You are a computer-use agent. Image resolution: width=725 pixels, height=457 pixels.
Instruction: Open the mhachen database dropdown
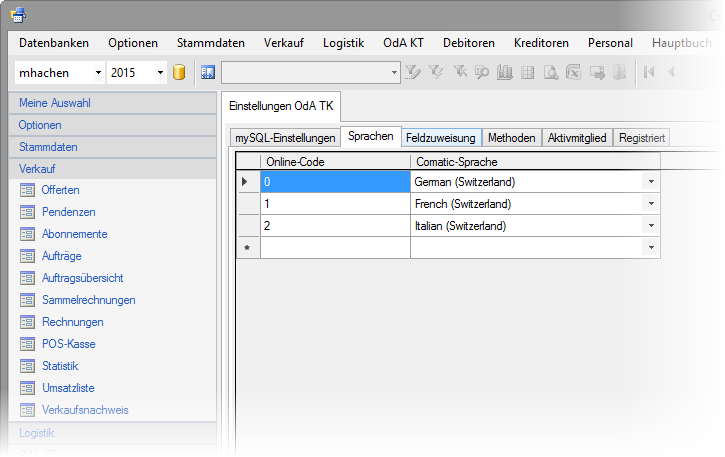tap(97, 72)
